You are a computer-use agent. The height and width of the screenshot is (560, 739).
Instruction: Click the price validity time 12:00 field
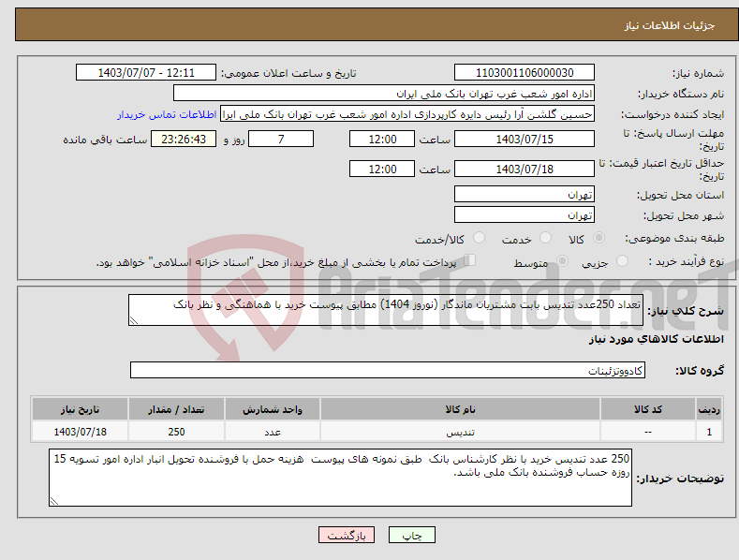click(382, 169)
